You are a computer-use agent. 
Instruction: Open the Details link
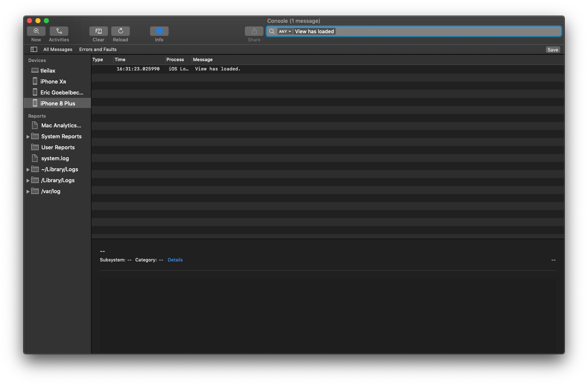175,260
